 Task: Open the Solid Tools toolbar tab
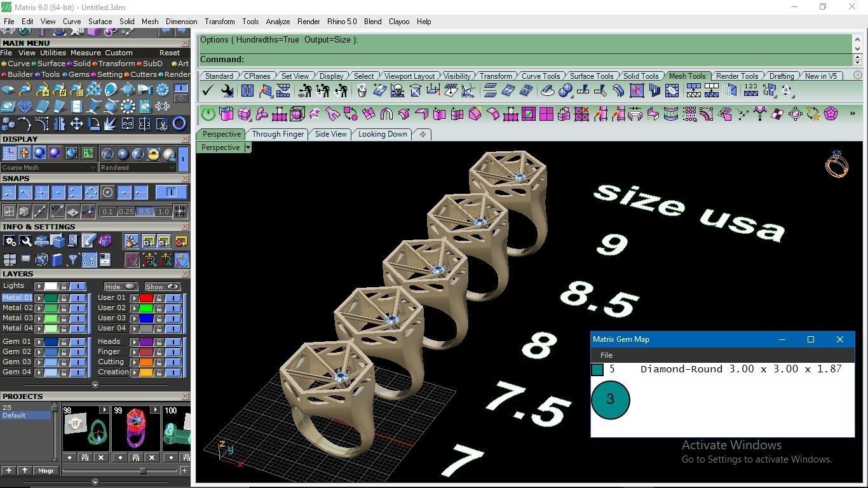pyautogui.click(x=641, y=76)
